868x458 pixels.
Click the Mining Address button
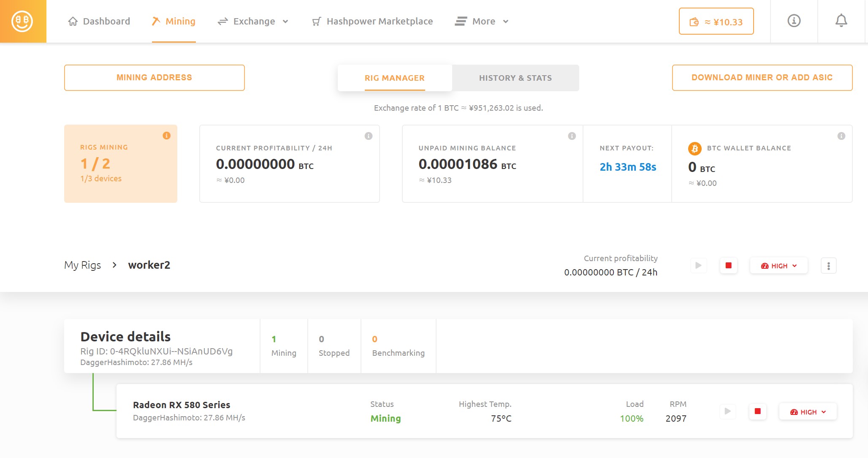(x=154, y=77)
